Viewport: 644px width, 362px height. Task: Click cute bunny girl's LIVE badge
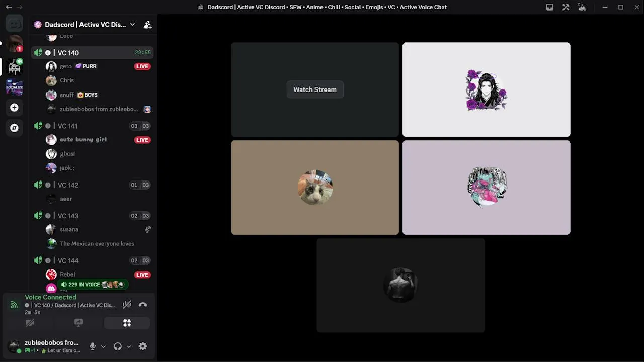tap(142, 140)
